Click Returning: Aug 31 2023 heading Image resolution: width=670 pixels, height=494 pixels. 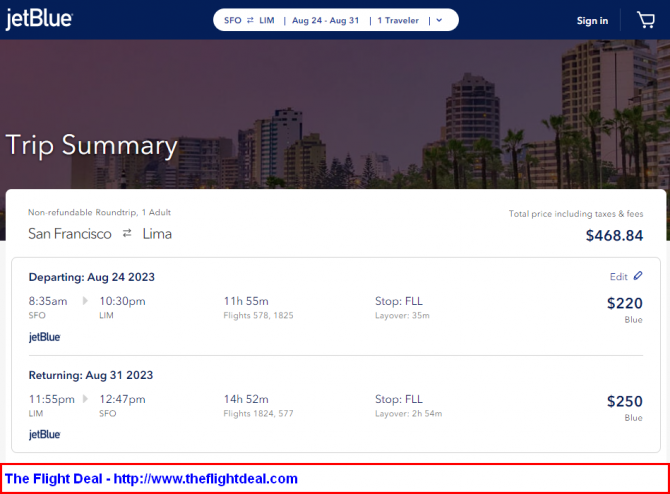91,375
